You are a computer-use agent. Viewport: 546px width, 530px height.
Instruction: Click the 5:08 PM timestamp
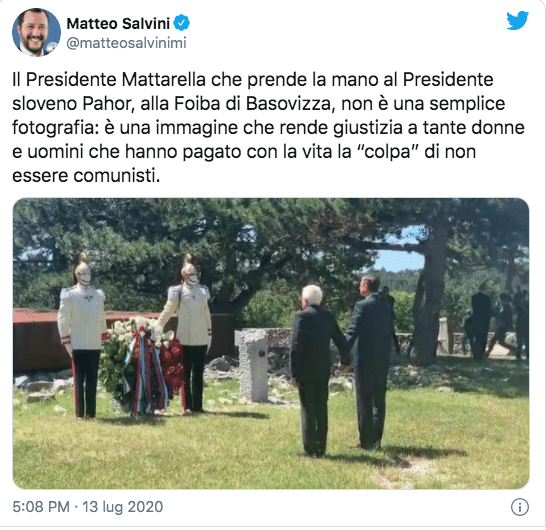coord(41,507)
